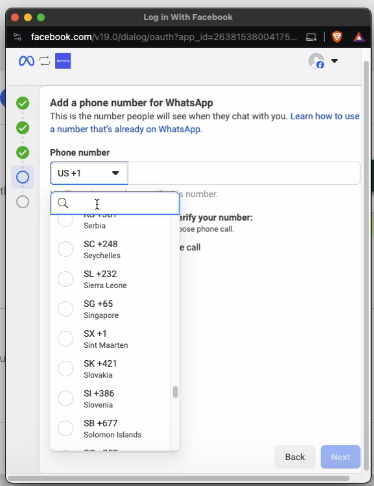The width and height of the screenshot is (374, 486).
Task: Click the facebook.com address bar URL
Action: pos(163,37)
